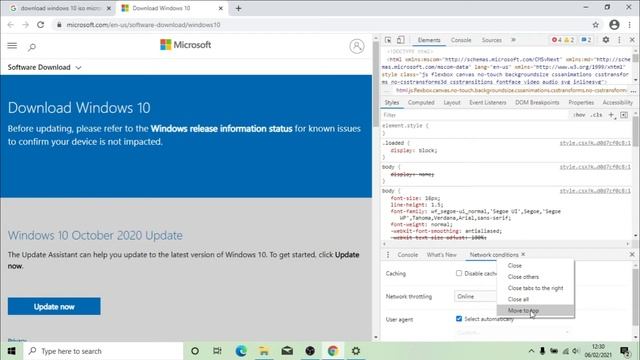Click the browser back arrow
640x360 pixels.
[11, 25]
